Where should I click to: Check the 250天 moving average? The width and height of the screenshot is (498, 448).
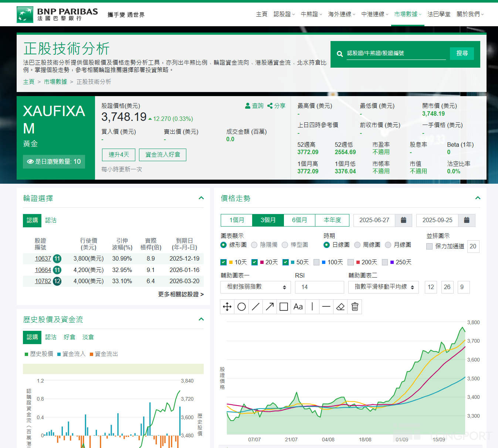point(385,262)
